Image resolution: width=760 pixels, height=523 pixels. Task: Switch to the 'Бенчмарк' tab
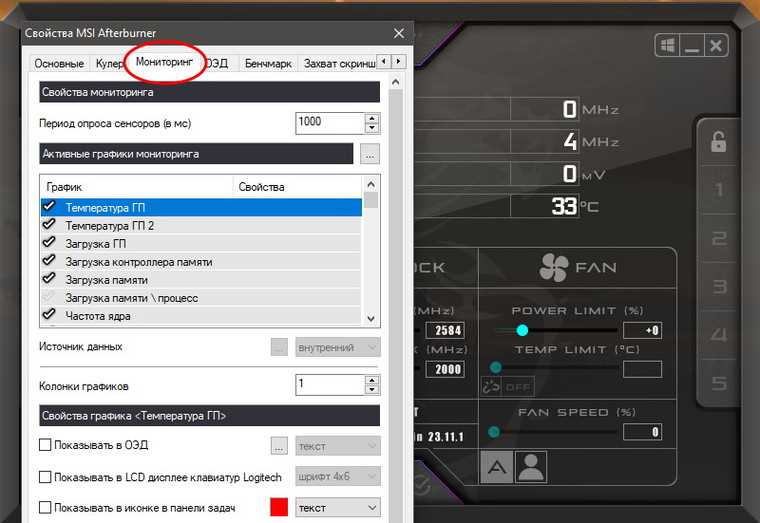[x=267, y=63]
